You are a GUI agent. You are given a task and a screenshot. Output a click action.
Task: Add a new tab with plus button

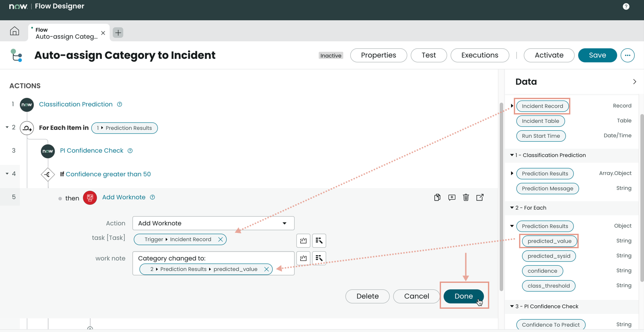[118, 32]
